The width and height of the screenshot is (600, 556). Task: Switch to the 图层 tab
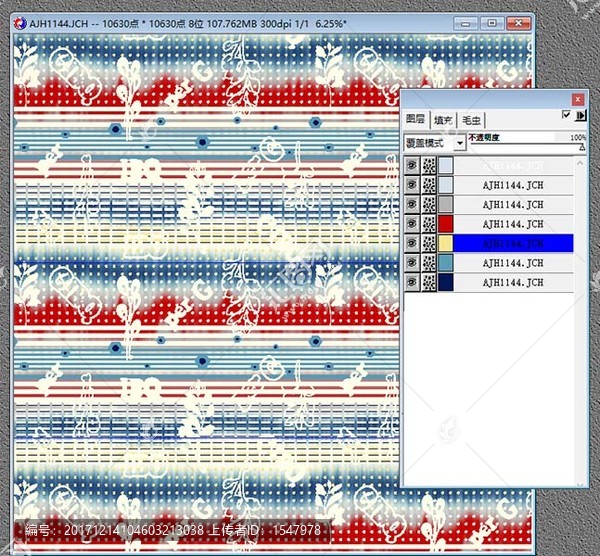(x=415, y=119)
